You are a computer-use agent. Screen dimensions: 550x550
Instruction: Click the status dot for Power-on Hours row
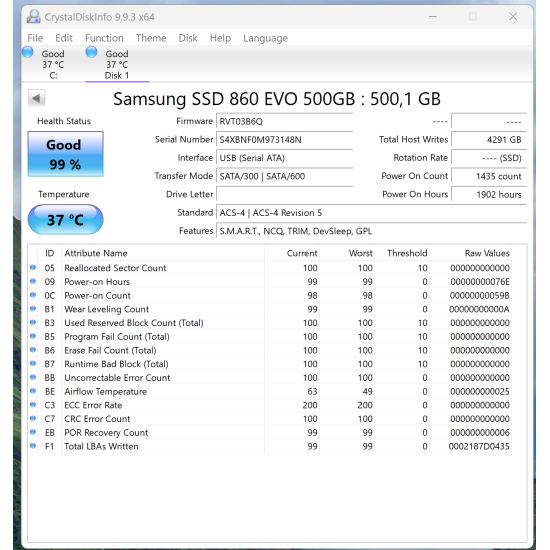pyautogui.click(x=33, y=281)
